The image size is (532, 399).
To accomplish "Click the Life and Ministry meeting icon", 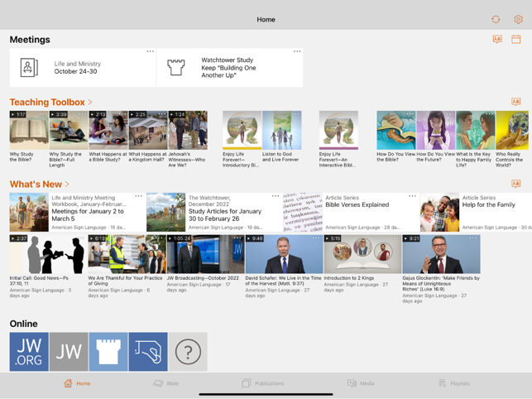I will click(x=29, y=68).
